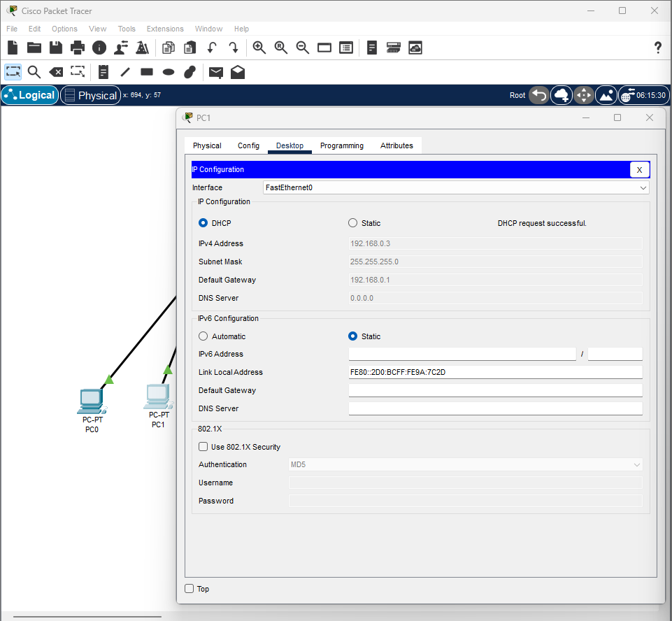Activate the Select tool
The height and width of the screenshot is (621, 672).
pos(13,71)
